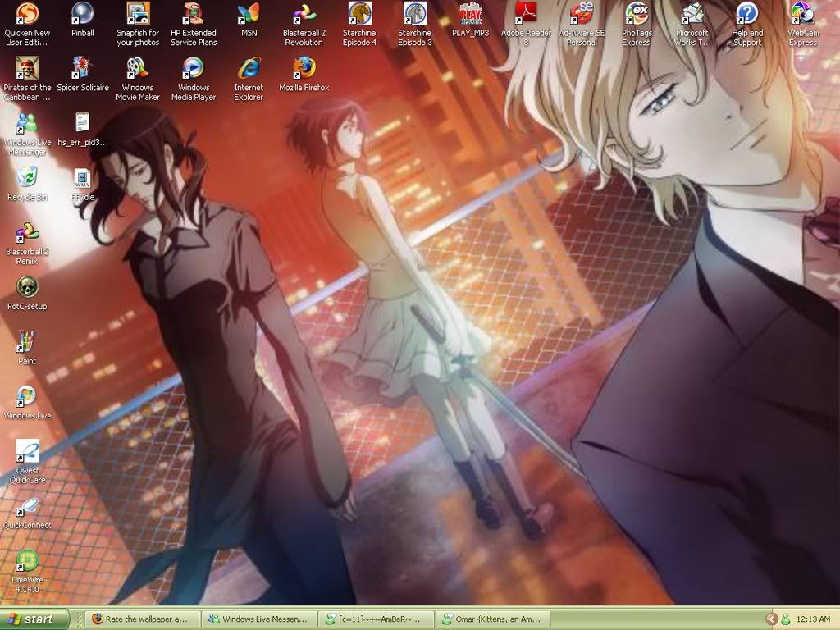Launch Spider Solitaire icon
Viewport: 840px width, 630px height.
coord(83,75)
